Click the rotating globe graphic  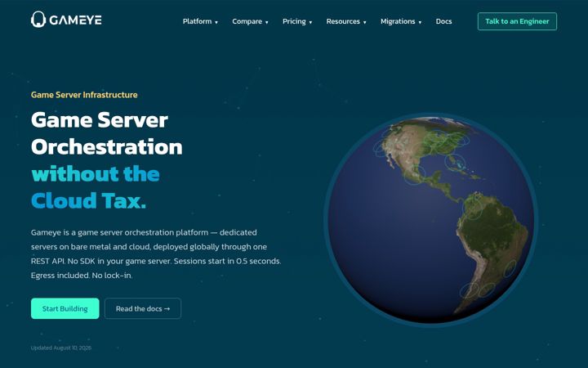(431, 220)
